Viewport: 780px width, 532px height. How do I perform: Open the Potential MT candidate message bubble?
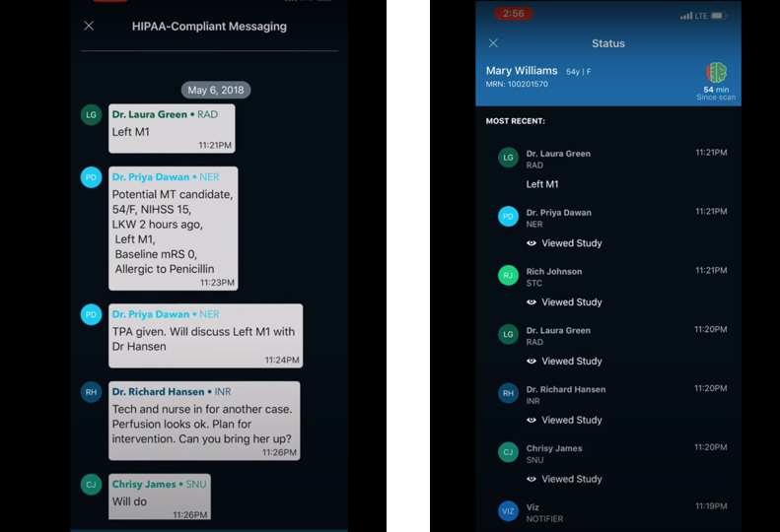click(174, 229)
